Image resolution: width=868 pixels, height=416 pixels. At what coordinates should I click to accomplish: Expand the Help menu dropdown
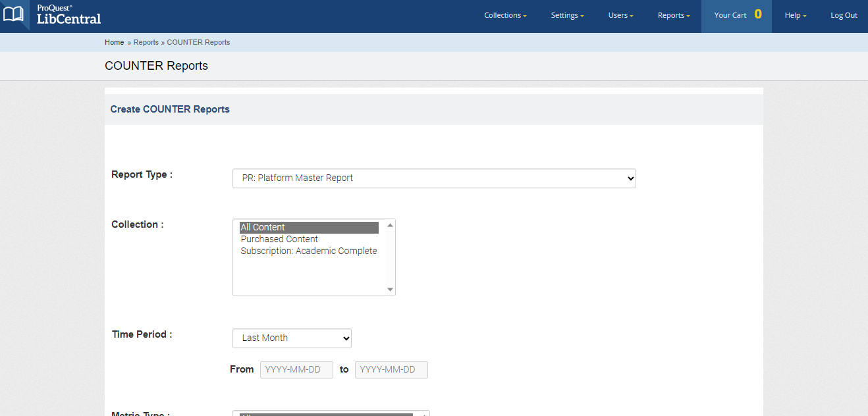coord(795,14)
